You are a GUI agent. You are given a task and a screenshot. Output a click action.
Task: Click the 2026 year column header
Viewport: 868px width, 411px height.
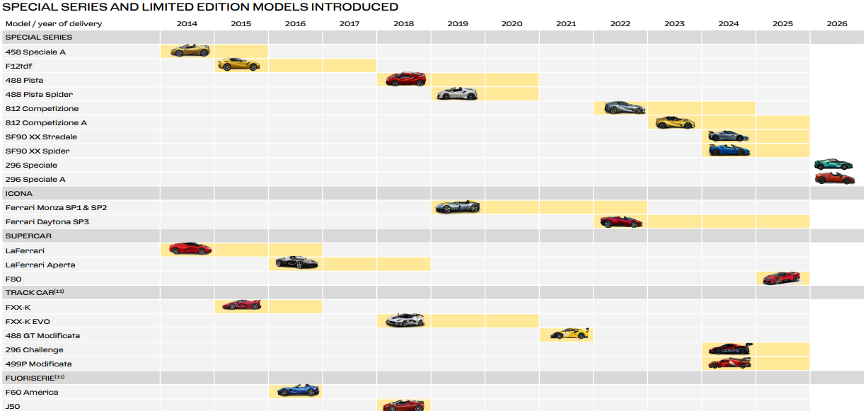pyautogui.click(x=837, y=24)
